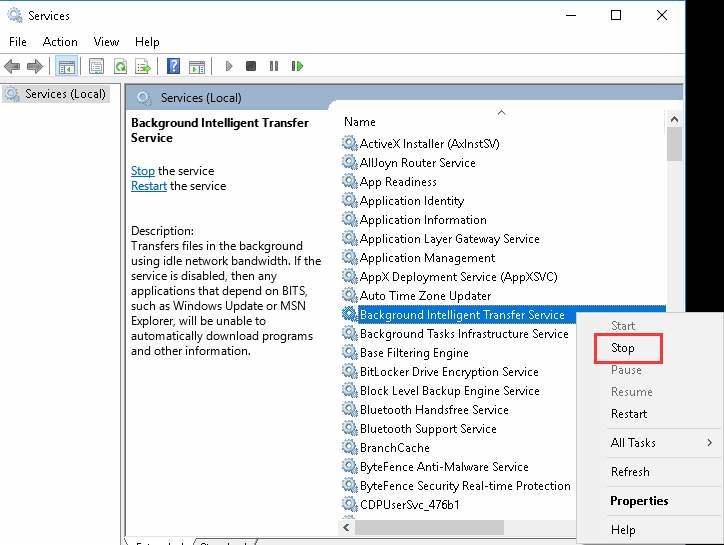Click the Pause Service toolbar icon

point(274,66)
